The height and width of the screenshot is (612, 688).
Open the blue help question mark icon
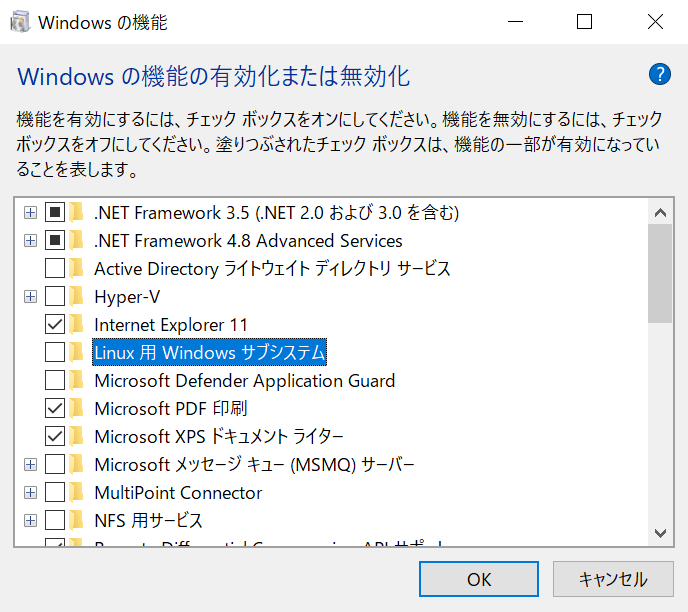[659, 74]
